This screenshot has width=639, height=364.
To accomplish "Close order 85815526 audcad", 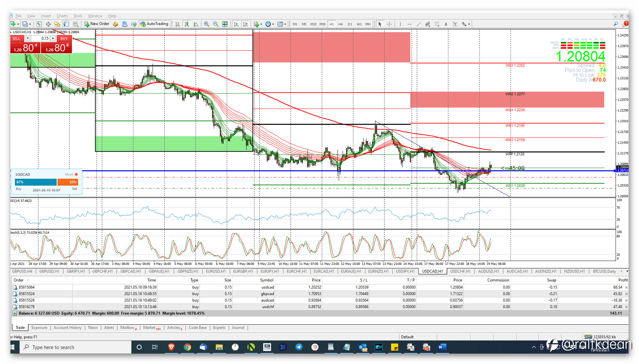I will tap(626, 300).
